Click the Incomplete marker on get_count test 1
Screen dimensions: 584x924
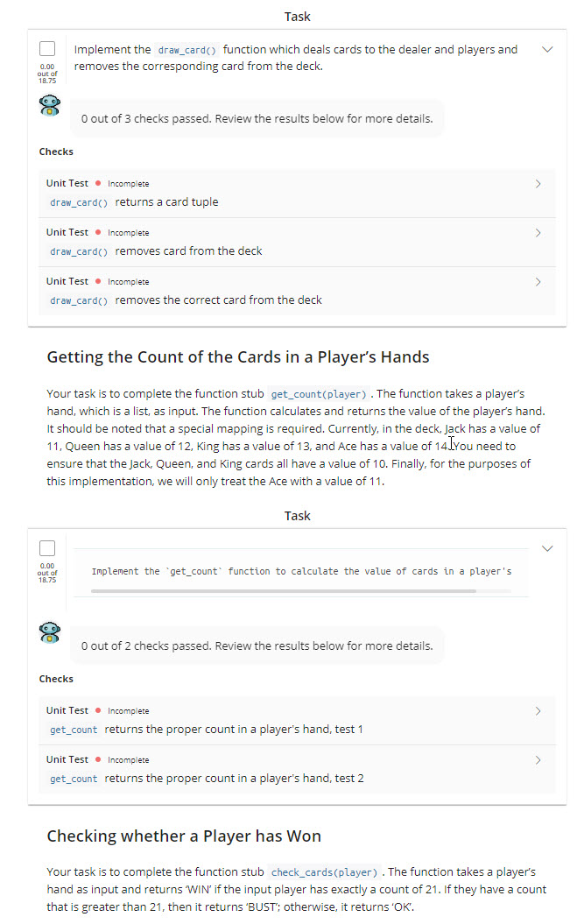[100, 710]
